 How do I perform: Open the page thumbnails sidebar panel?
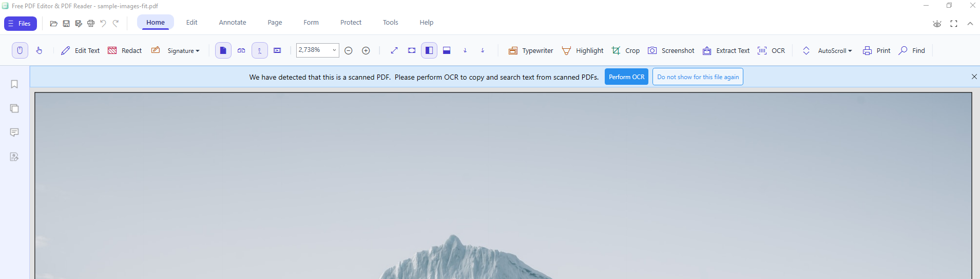[x=14, y=108]
